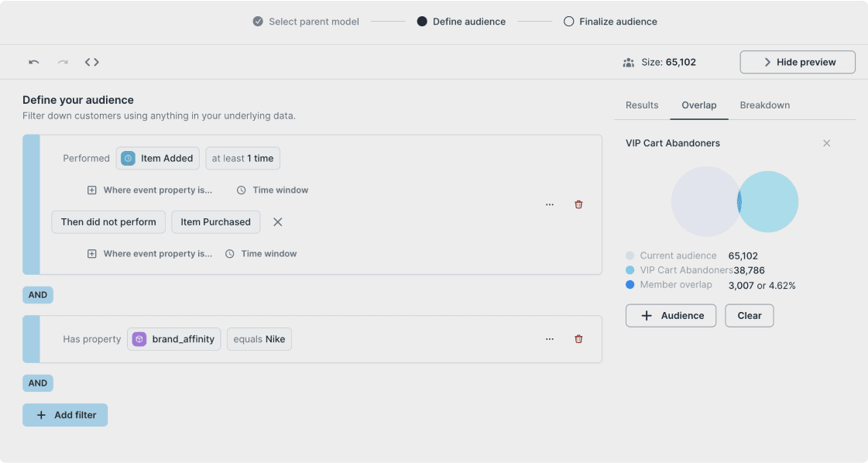Close the VIP Cart Abandoners overlap panel
Image resolution: width=868 pixels, height=463 pixels.
click(826, 143)
